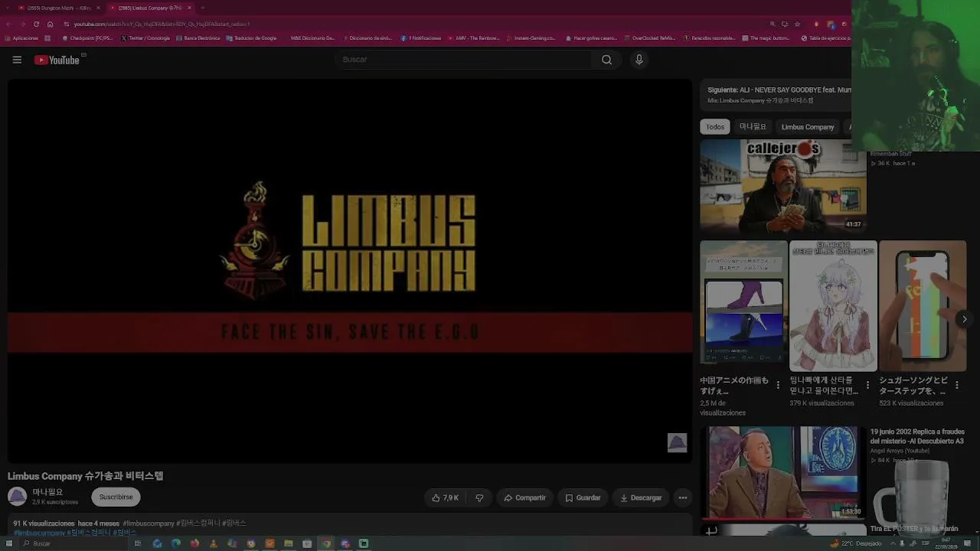Image resolution: width=980 pixels, height=551 pixels.
Task: Open the Aplicaciones bookmark
Action: (x=21, y=37)
